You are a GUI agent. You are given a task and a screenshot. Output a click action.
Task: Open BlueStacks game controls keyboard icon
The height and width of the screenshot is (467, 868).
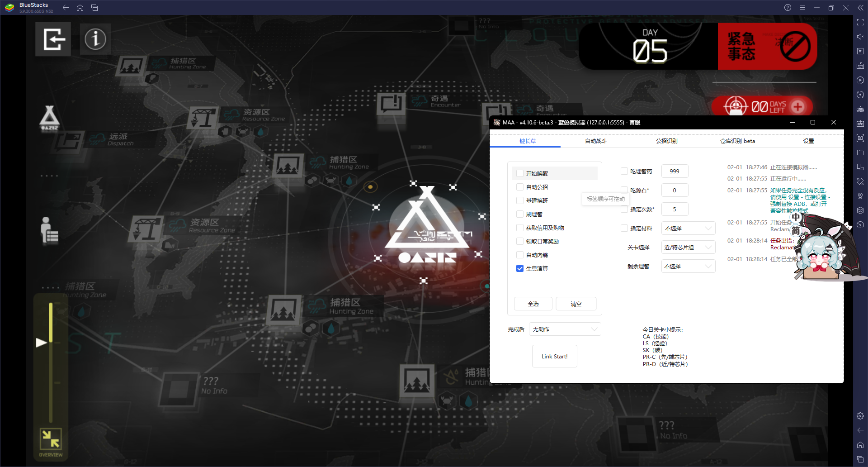point(860,66)
